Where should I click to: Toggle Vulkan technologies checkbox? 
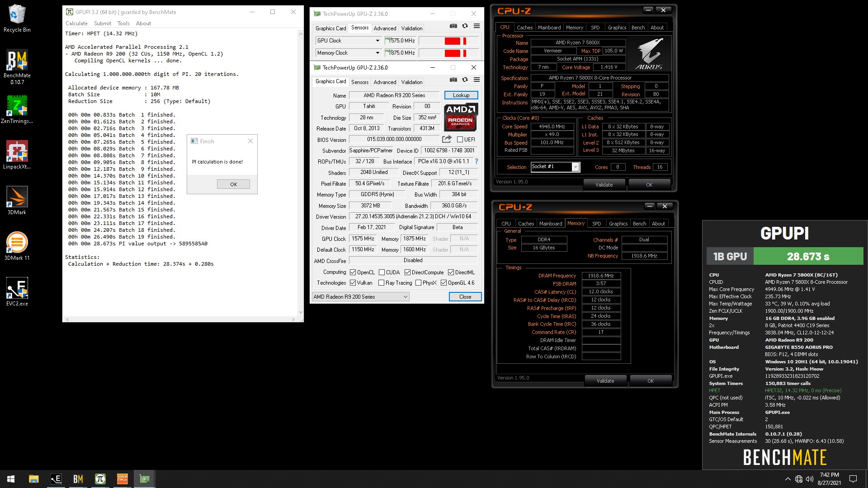353,283
